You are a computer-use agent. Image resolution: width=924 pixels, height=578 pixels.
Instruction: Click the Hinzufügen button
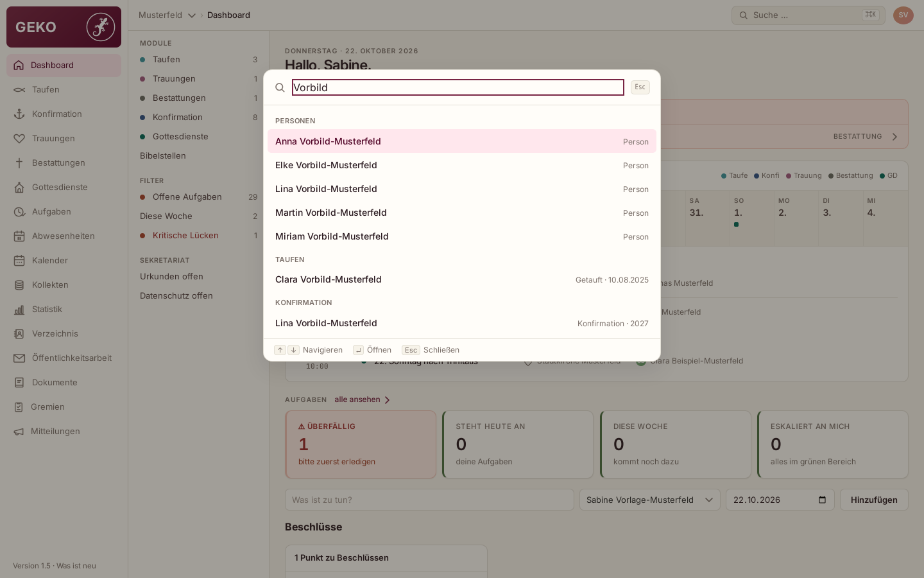point(874,500)
